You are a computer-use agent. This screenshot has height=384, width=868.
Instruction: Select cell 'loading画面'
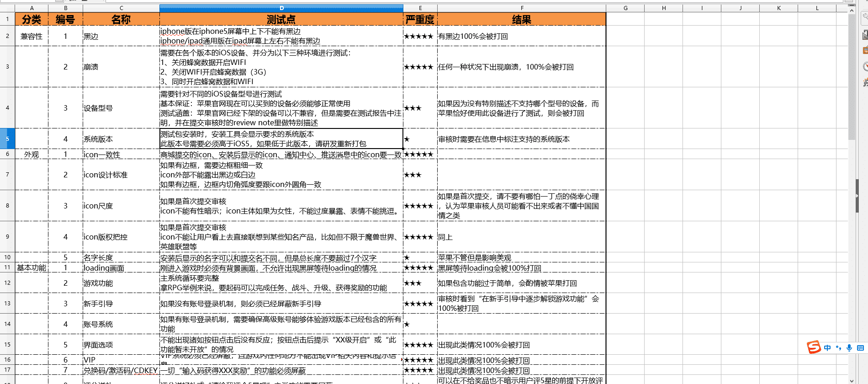tap(121, 267)
